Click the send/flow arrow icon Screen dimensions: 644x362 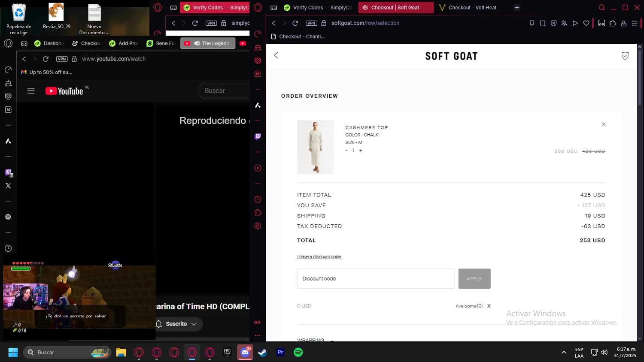[575, 23]
